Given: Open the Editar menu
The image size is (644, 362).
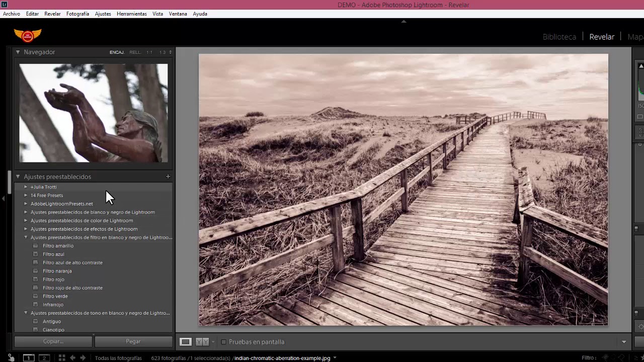Looking at the screenshot, I should pyautogui.click(x=32, y=14).
